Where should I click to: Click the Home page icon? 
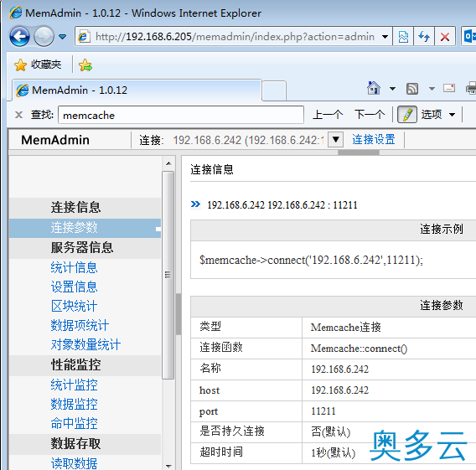[374, 88]
